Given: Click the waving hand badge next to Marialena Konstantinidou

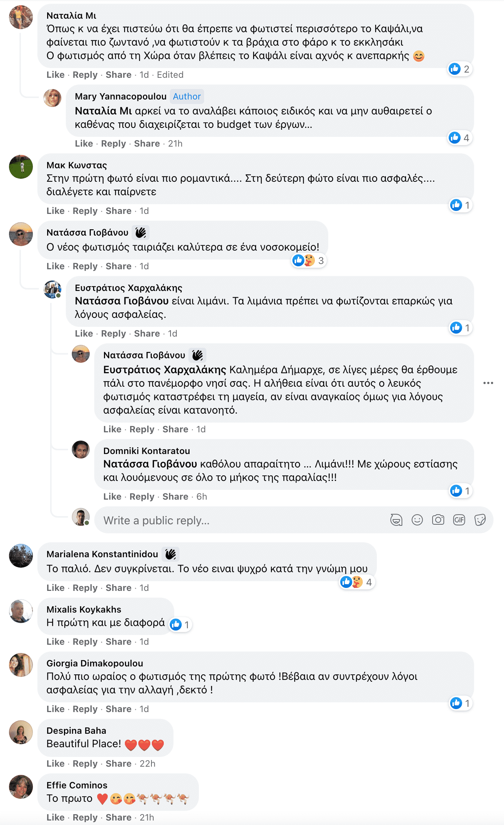Looking at the screenshot, I should pos(170,554).
